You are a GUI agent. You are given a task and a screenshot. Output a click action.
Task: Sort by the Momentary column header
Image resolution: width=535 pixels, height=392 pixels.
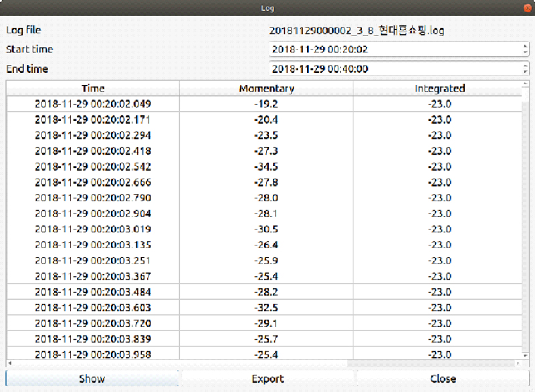(x=266, y=88)
